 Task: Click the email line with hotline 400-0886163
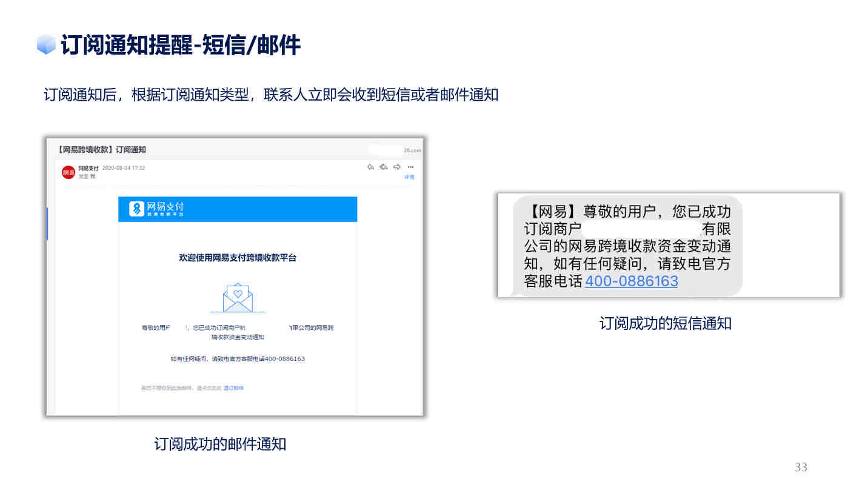[238, 359]
